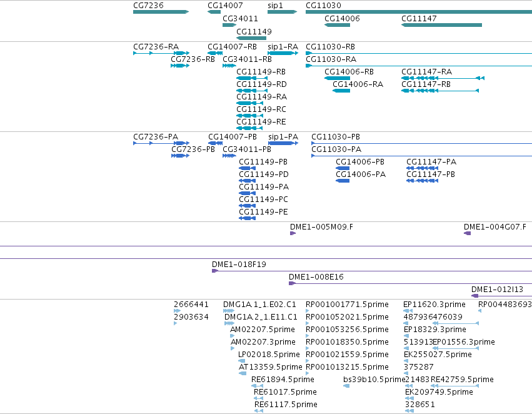Select BAC clone DME1-012I13
This screenshot has height=414, width=532.
pyautogui.click(x=502, y=296)
